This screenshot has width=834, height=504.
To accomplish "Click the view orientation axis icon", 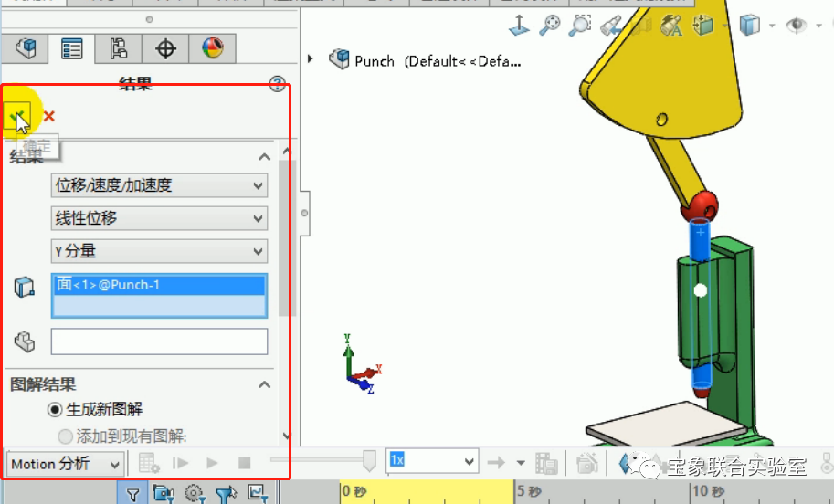I will (x=519, y=25).
